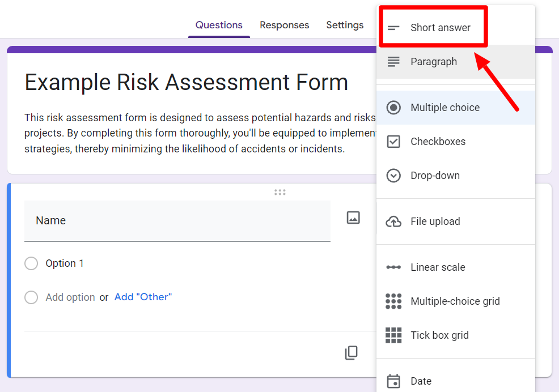Choose Short answer question type
Screen dimensions: 559x392
point(456,28)
